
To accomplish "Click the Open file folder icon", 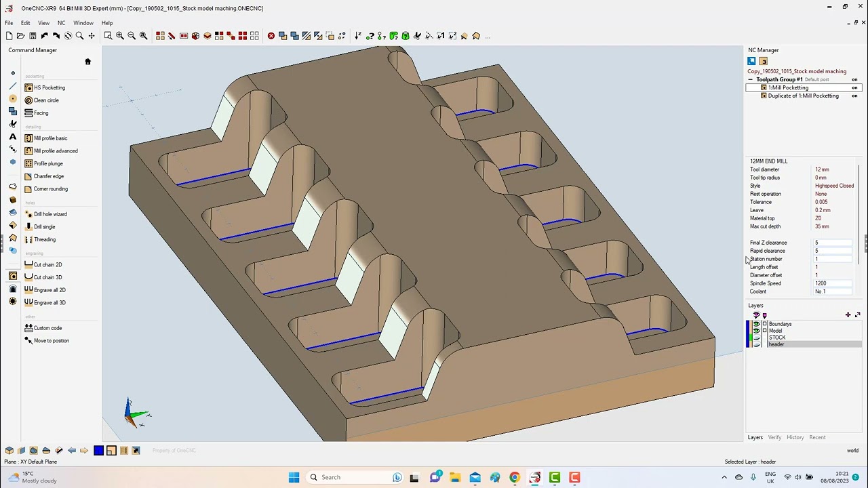I will pos(20,36).
